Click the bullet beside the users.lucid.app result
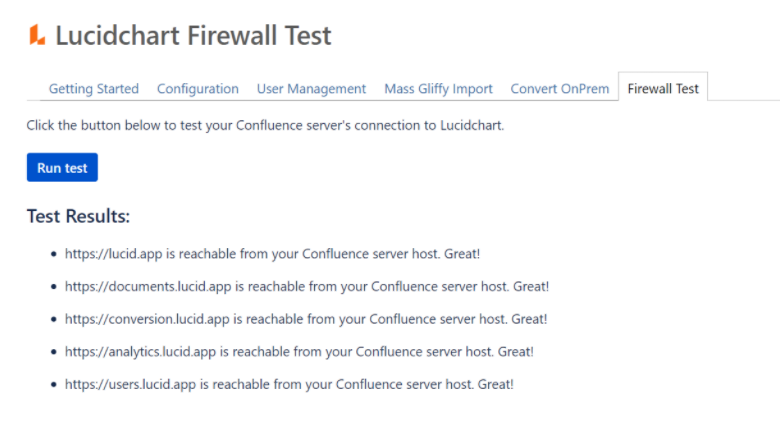Viewport: 781px width, 423px height. coord(53,385)
